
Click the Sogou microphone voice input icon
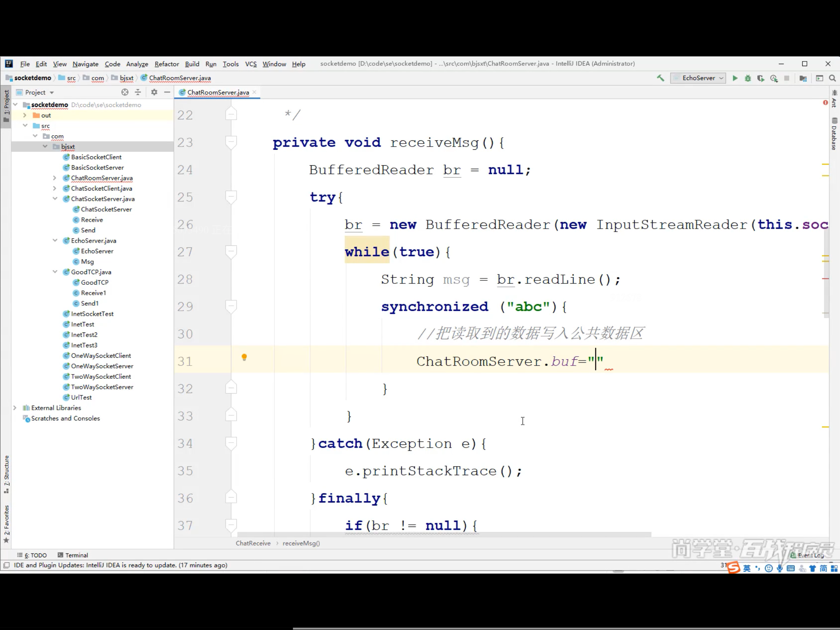click(x=780, y=568)
